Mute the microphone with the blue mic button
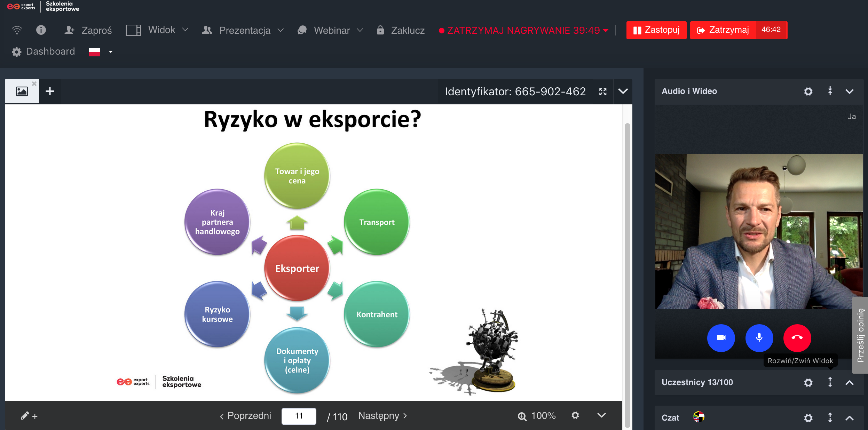The height and width of the screenshot is (430, 868). [x=759, y=338]
